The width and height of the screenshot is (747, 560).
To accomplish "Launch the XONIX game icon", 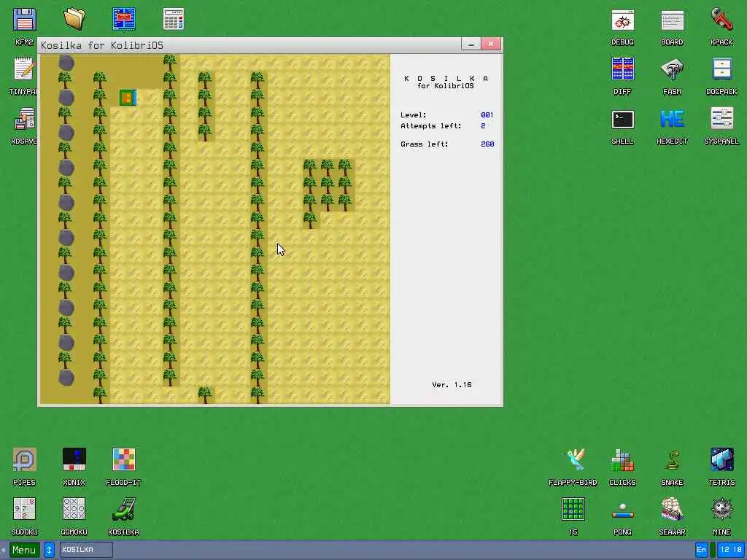I will [x=74, y=459].
